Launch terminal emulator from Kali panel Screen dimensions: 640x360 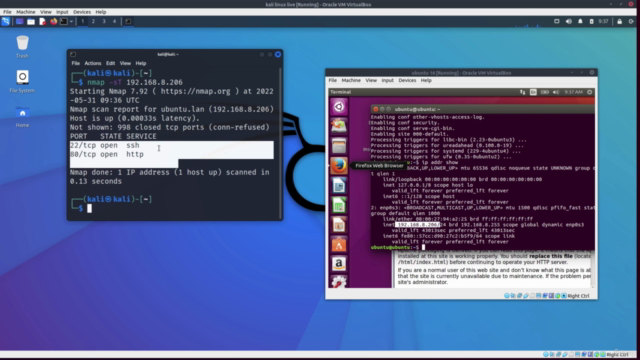pyautogui.click(x=64, y=21)
